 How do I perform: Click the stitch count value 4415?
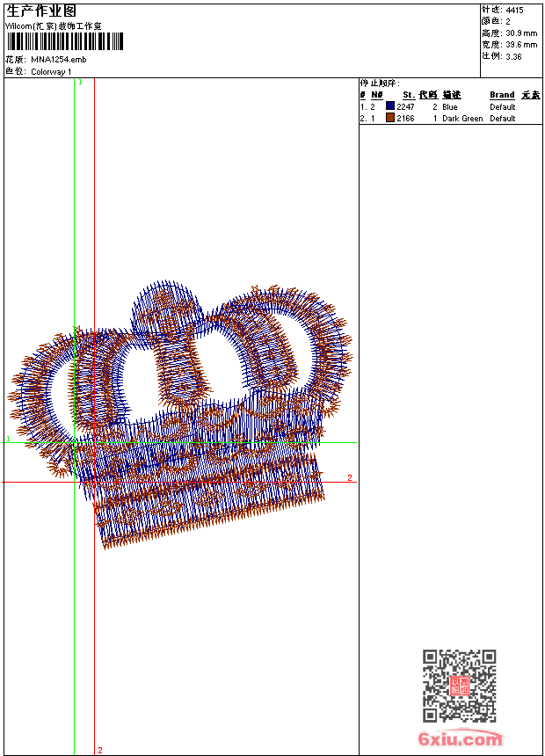[514, 10]
